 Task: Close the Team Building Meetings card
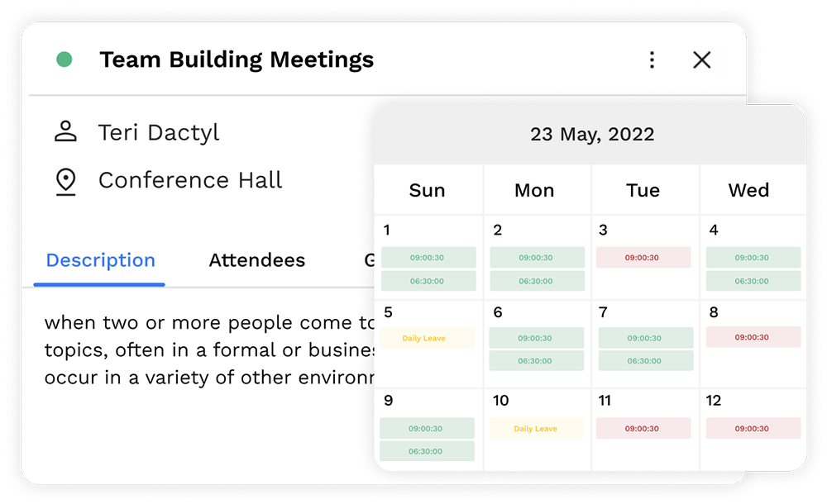701,59
